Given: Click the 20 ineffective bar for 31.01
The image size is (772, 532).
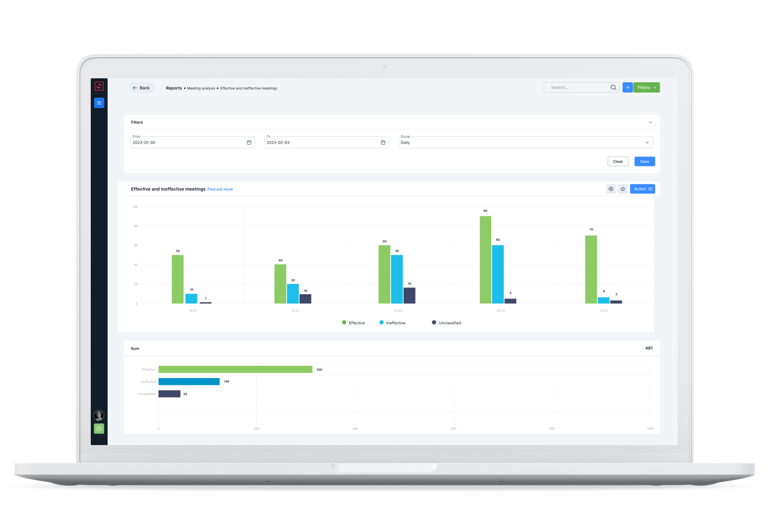Looking at the screenshot, I should point(293,294).
